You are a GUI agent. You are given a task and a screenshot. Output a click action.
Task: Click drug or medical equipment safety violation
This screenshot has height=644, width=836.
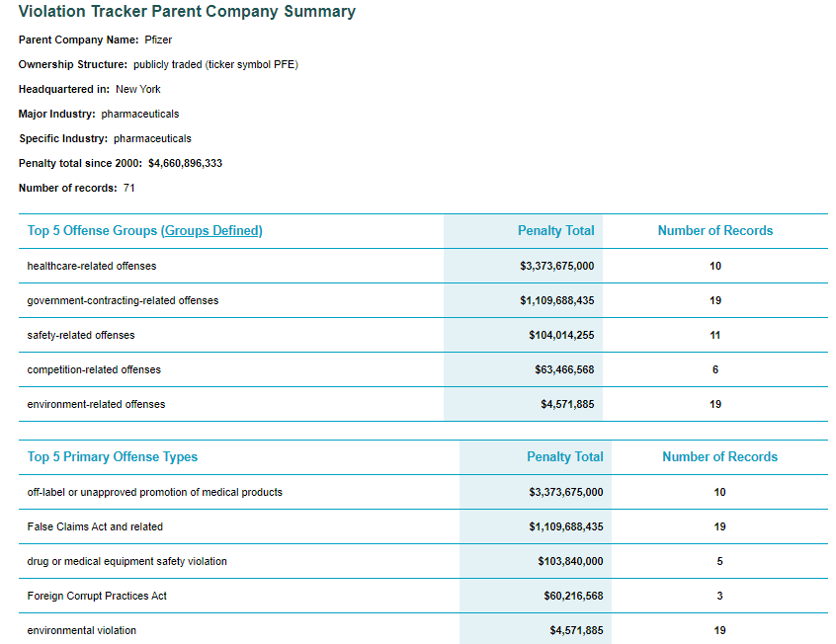pos(126,561)
